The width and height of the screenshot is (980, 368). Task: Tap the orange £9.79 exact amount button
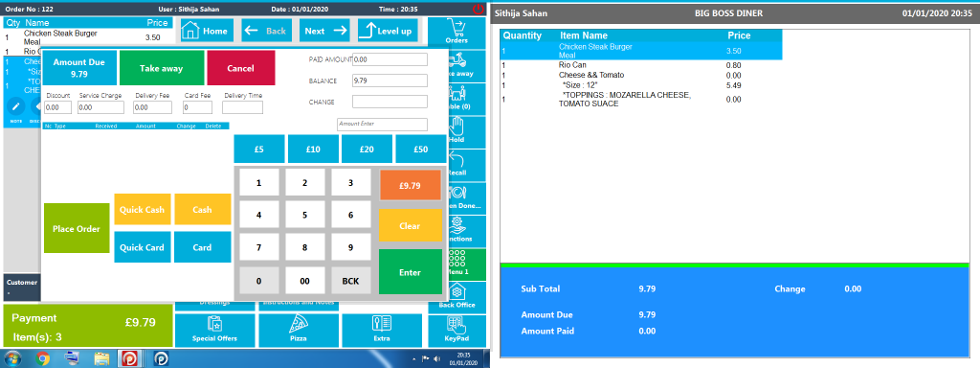pyautogui.click(x=410, y=185)
